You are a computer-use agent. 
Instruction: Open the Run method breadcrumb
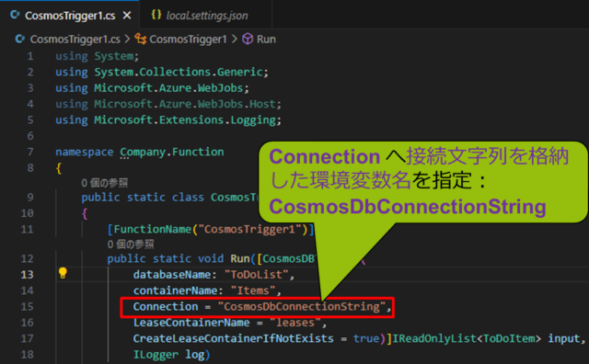tap(266, 39)
